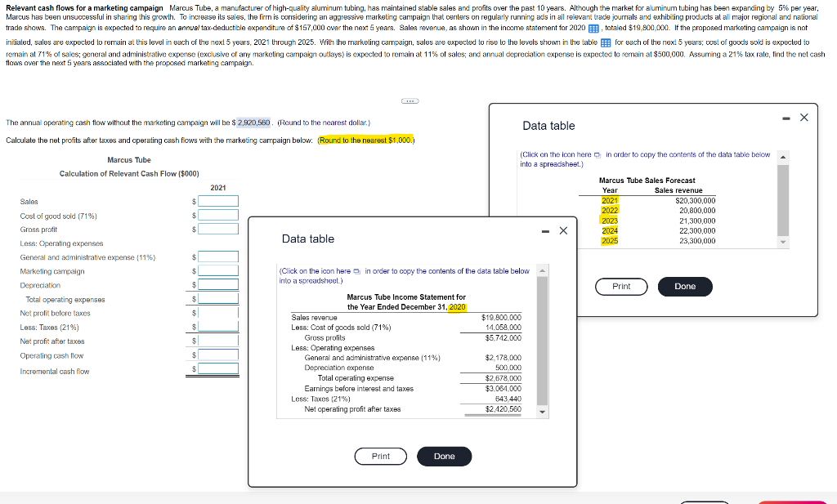
Task: Click the Cost of good sold input field
Action: click(218, 215)
